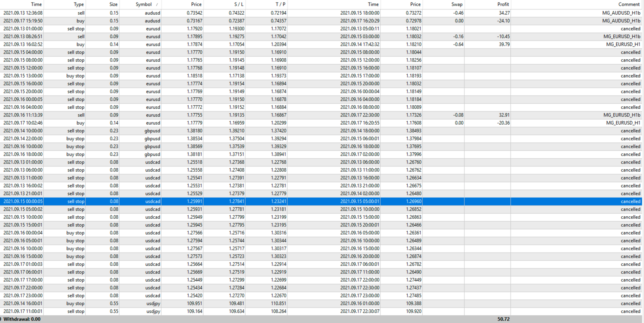The height and width of the screenshot is (323, 644).
Task: Sort by the Swap column header
Action: pyautogui.click(x=457, y=4)
